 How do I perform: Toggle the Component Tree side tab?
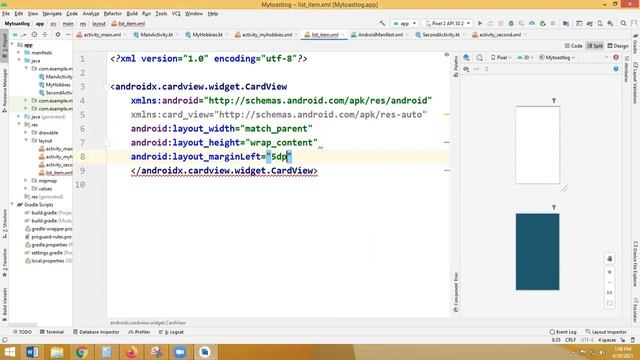(456, 292)
